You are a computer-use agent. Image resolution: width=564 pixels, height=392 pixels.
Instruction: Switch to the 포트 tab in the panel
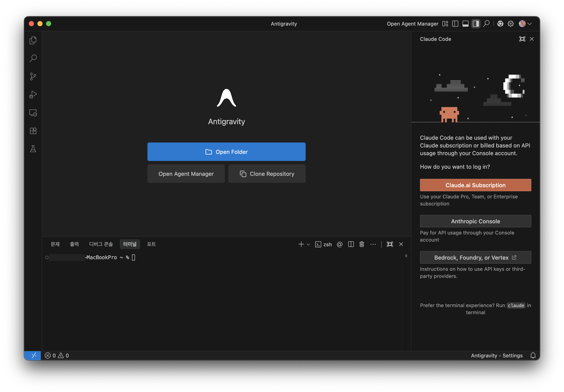pos(151,244)
